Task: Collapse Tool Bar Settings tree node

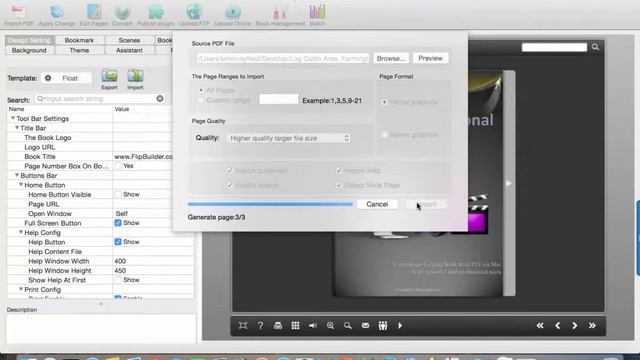Action: [x=13, y=118]
